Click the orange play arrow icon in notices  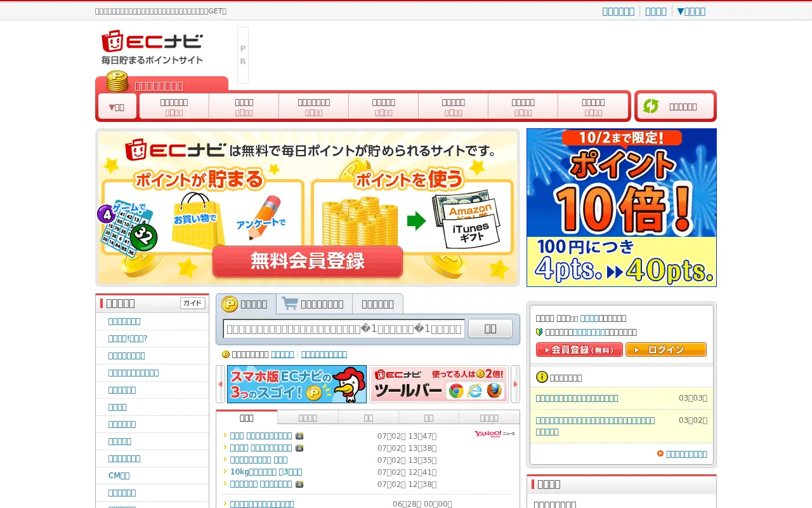[x=660, y=453]
